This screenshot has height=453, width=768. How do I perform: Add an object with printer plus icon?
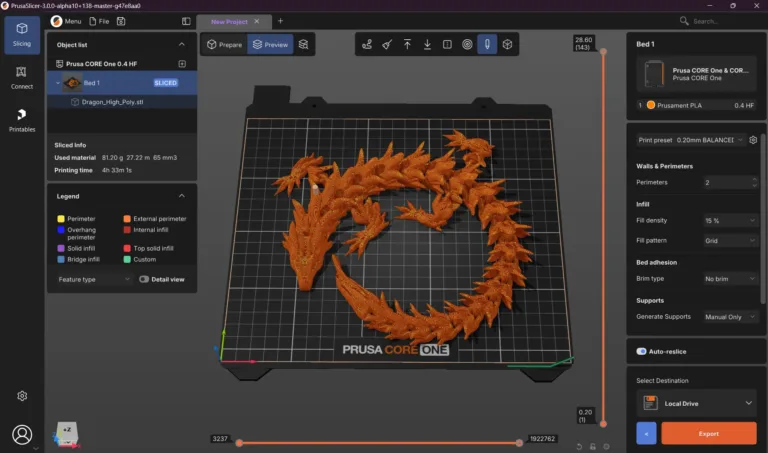click(x=182, y=64)
